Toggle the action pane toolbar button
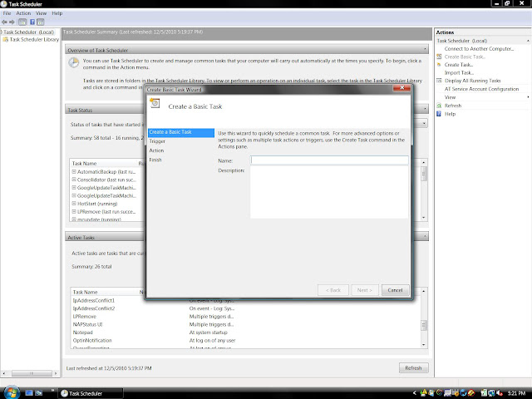The width and height of the screenshot is (532, 399). [x=41, y=22]
